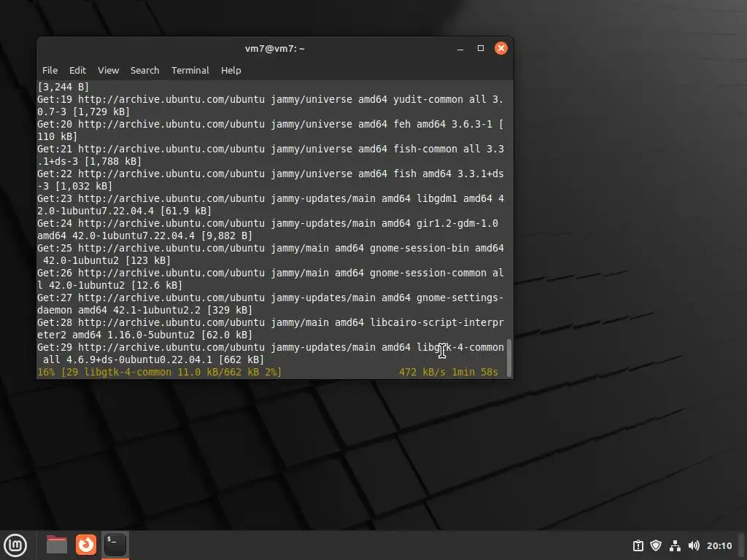Open the calendar from clock 20:10
The height and width of the screenshot is (560, 747).
[x=719, y=545]
